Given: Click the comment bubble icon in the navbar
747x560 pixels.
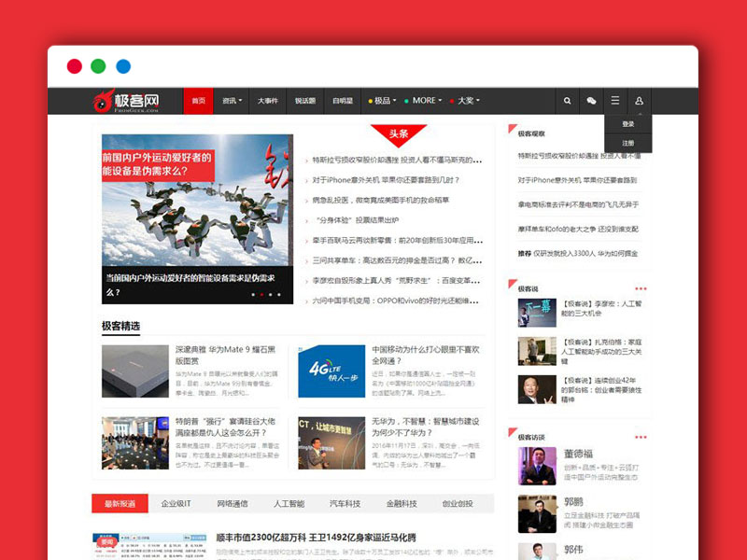Looking at the screenshot, I should pos(591,99).
